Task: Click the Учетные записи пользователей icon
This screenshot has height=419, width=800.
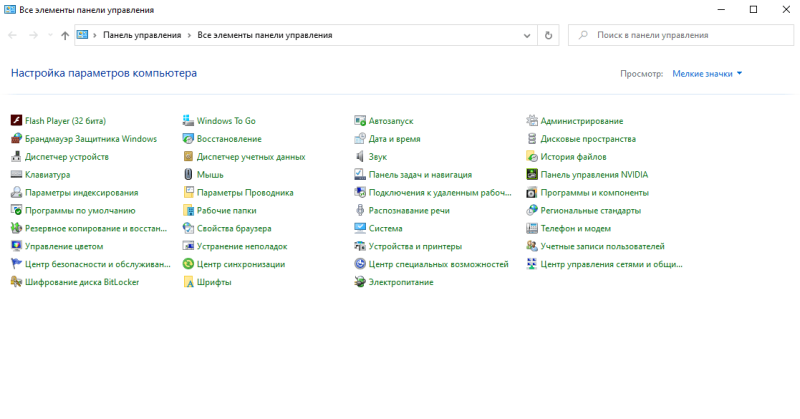Action: coord(532,246)
